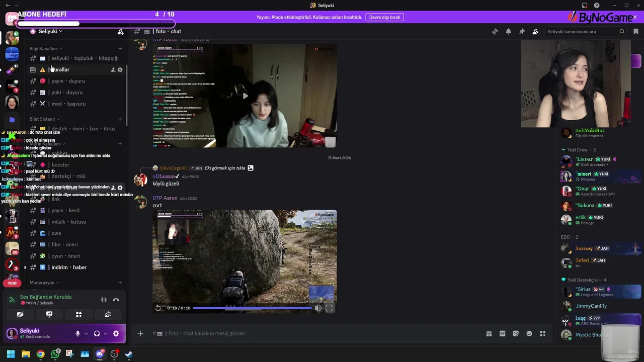
Task: Show pinned messages with pin icon
Action: 522,31
